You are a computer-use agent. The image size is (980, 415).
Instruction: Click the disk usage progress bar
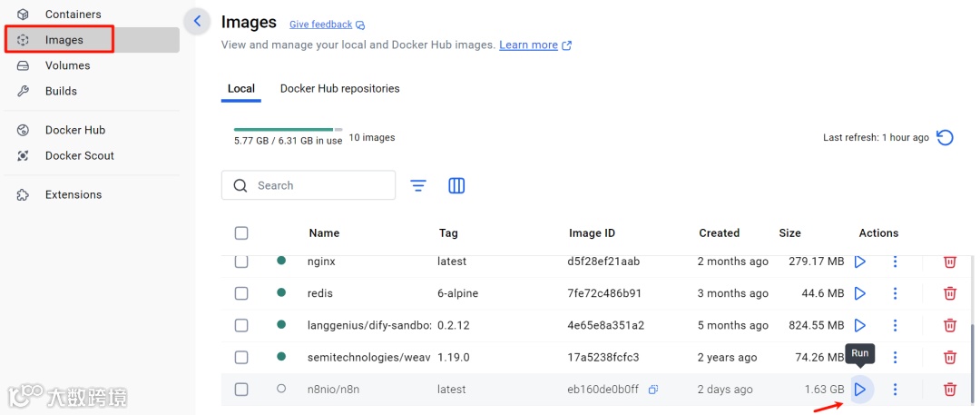[x=288, y=130]
